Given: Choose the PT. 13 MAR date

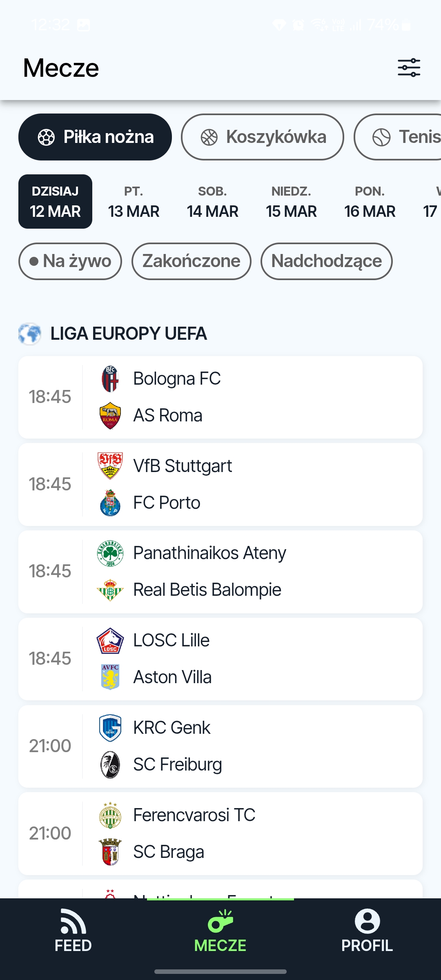Looking at the screenshot, I should pos(134,201).
